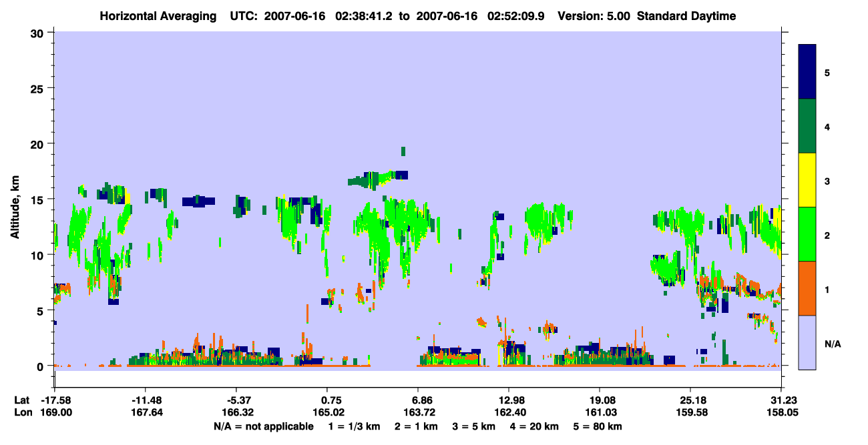868x445 pixels.
Task: Click the start time '02:38:41.2'
Action: [363, 16]
